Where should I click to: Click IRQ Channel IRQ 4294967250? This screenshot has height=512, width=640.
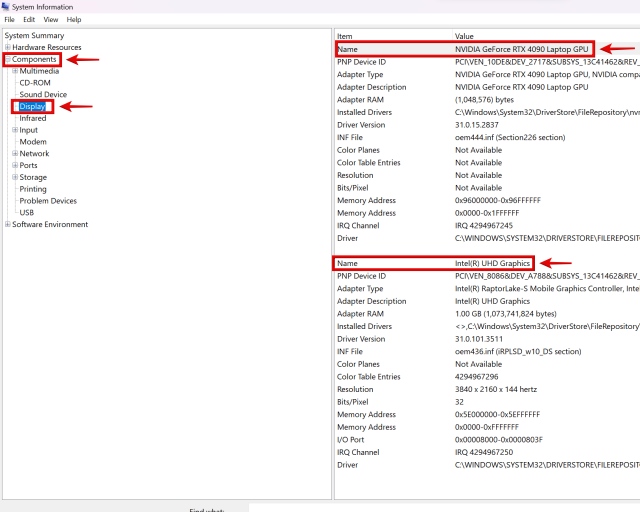(x=484, y=452)
